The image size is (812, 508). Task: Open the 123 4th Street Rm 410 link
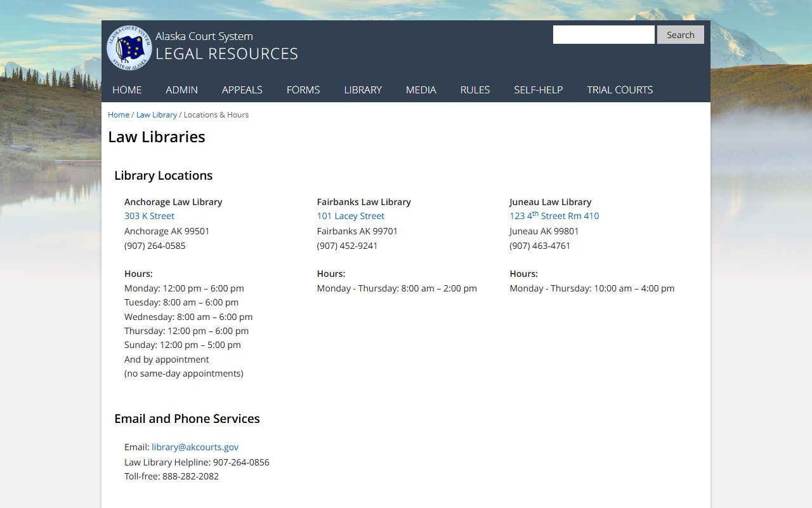click(x=554, y=216)
